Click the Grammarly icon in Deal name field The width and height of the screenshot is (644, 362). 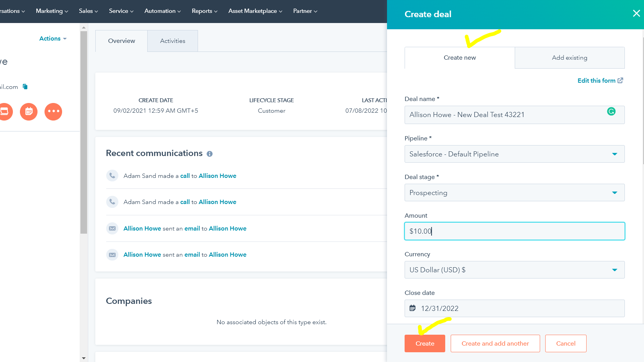(611, 111)
